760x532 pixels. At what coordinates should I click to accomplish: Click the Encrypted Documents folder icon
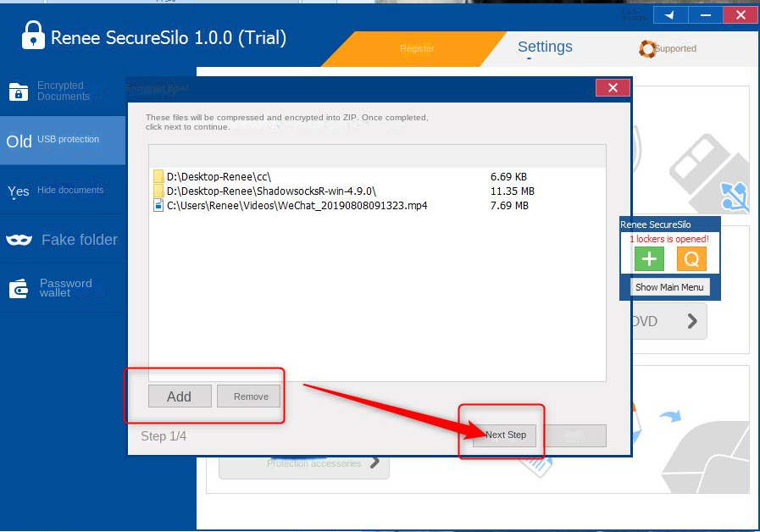click(x=19, y=91)
